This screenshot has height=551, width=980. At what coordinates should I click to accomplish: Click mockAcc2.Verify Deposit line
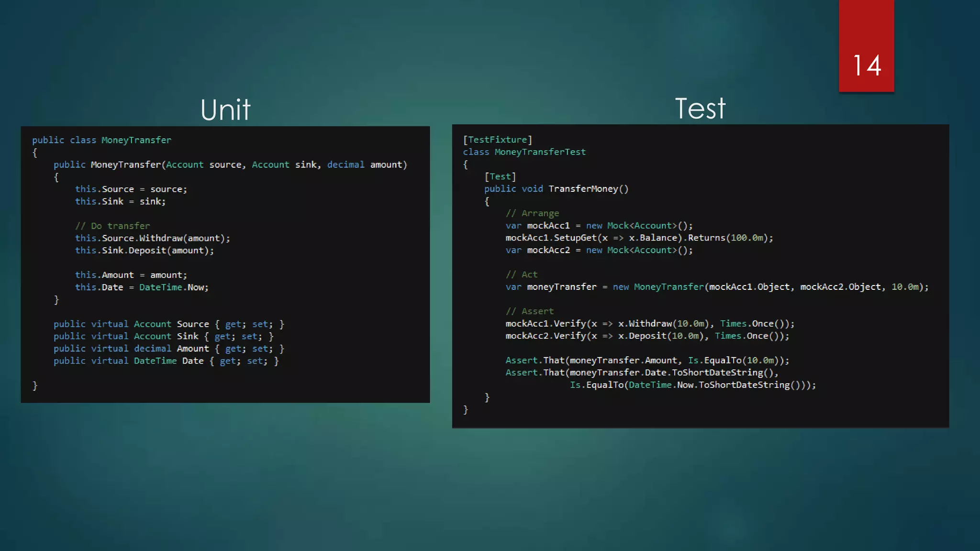pos(647,336)
